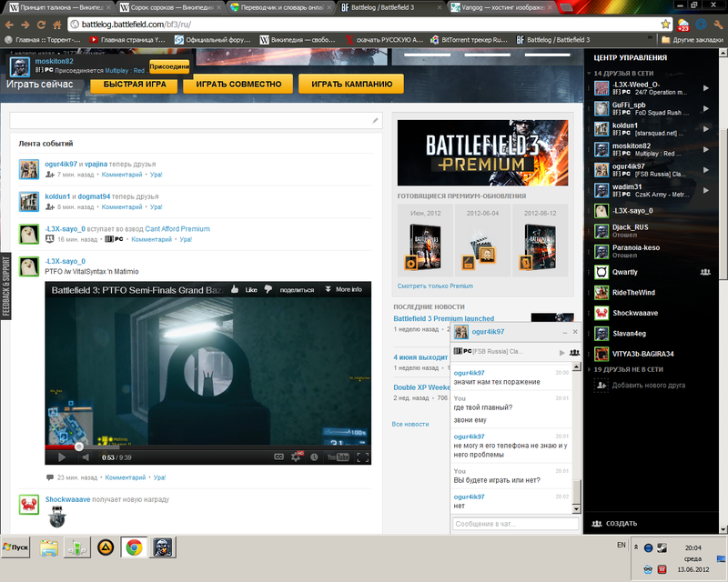Open Battlefield 3 Premium banner
The image size is (728, 582).
coord(482,153)
